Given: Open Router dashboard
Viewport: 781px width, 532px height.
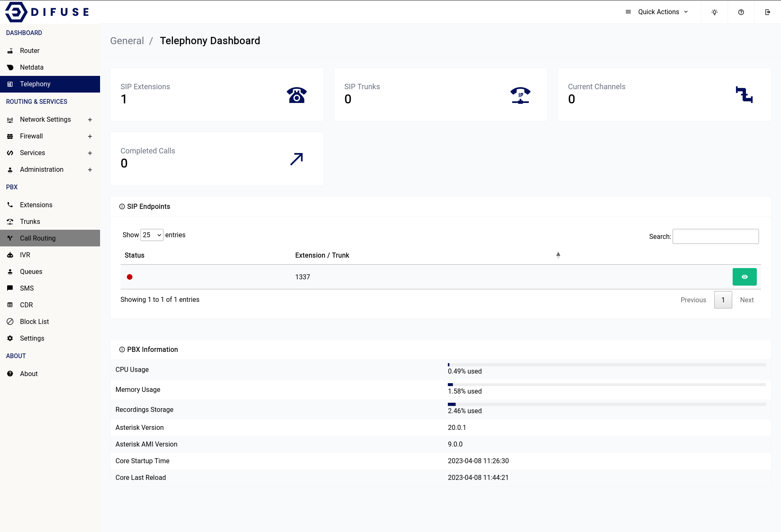Looking at the screenshot, I should pos(50,50).
